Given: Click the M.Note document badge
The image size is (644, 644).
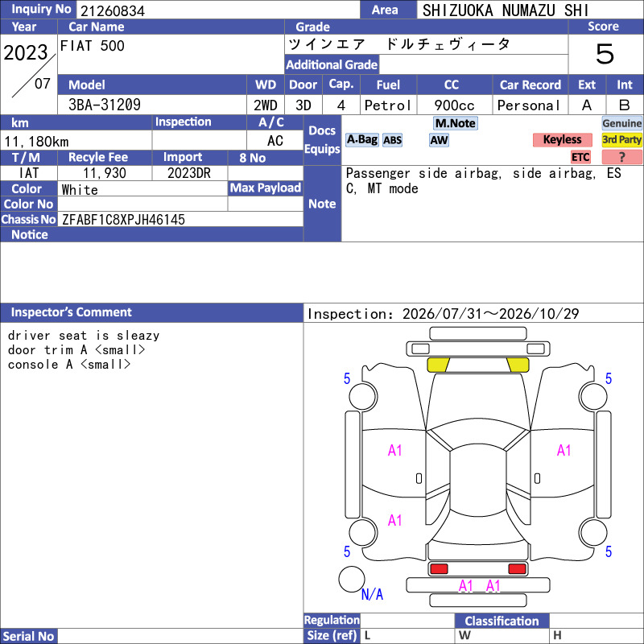Looking at the screenshot, I should coord(456,123).
